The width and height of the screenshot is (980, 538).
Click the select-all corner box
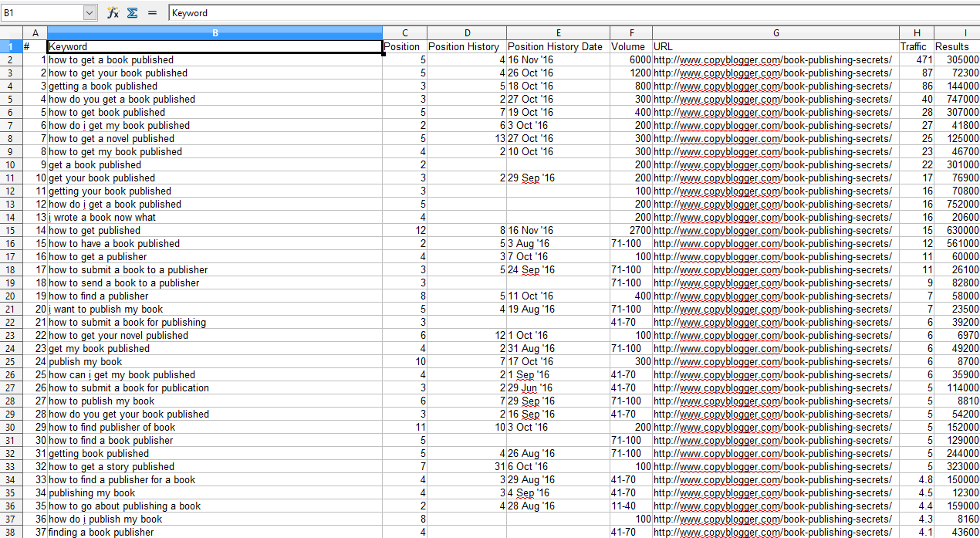pos(11,32)
